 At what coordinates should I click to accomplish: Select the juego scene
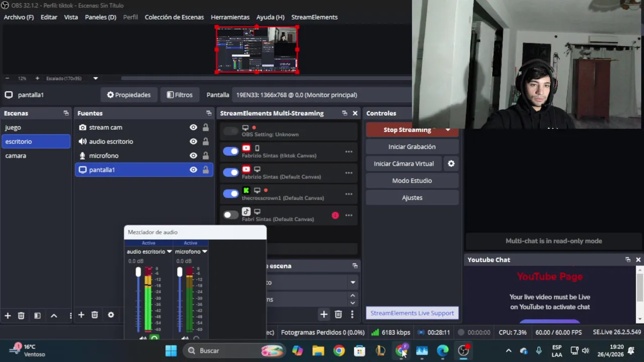(36, 127)
